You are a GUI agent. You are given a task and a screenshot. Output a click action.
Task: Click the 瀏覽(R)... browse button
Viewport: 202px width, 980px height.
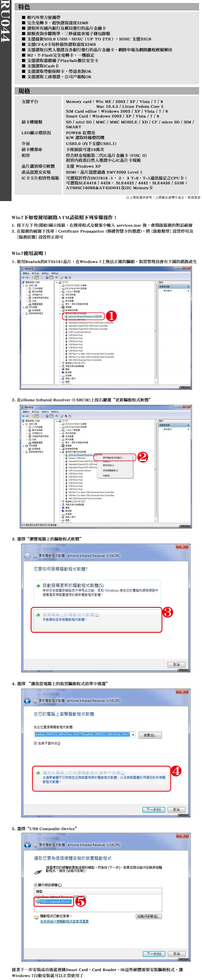(150, 735)
